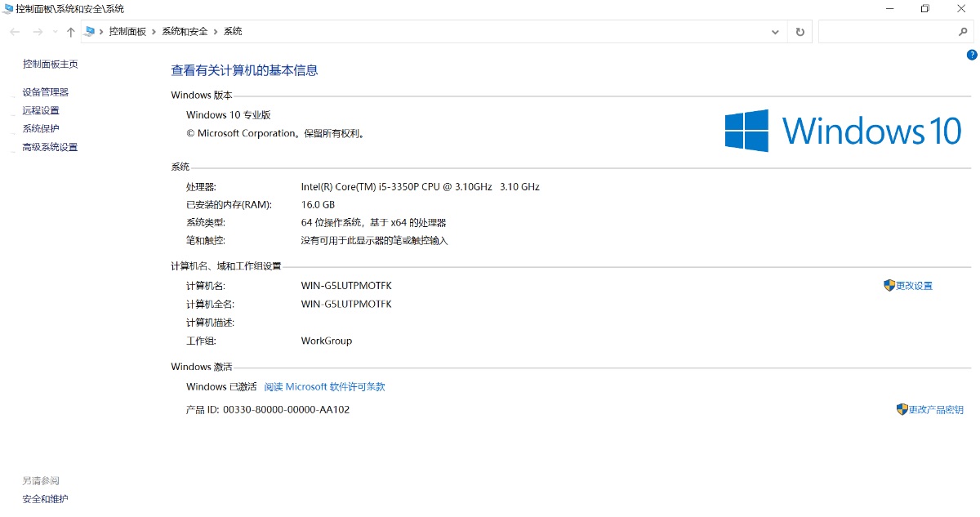The width and height of the screenshot is (980, 517).
Task: Refresh the System page
Action: pyautogui.click(x=800, y=32)
